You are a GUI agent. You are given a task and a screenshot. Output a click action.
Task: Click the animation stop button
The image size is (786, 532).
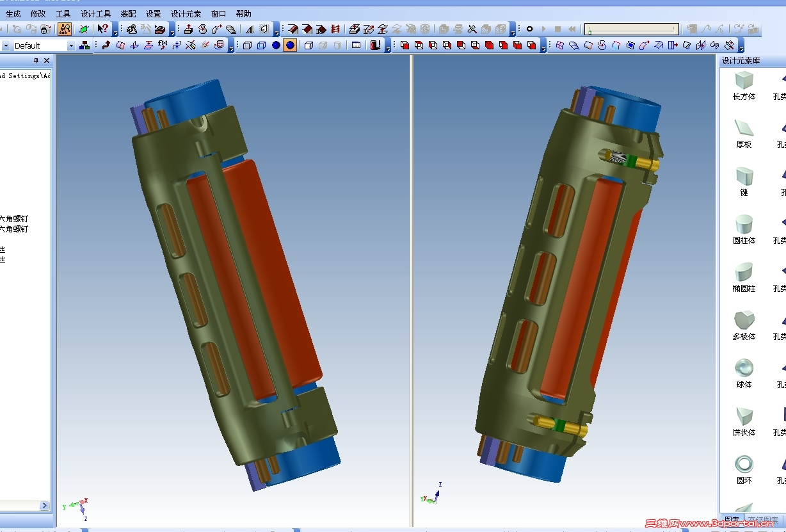[x=557, y=29]
